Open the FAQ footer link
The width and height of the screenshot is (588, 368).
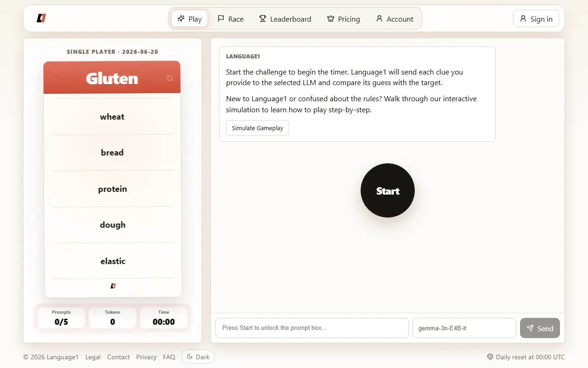click(x=169, y=357)
